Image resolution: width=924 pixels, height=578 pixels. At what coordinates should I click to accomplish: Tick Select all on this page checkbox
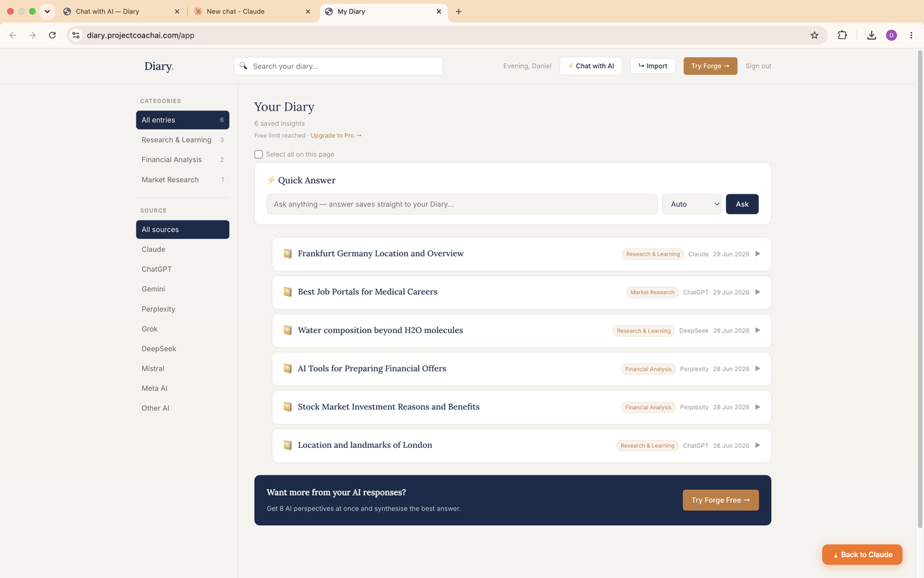pyautogui.click(x=258, y=154)
